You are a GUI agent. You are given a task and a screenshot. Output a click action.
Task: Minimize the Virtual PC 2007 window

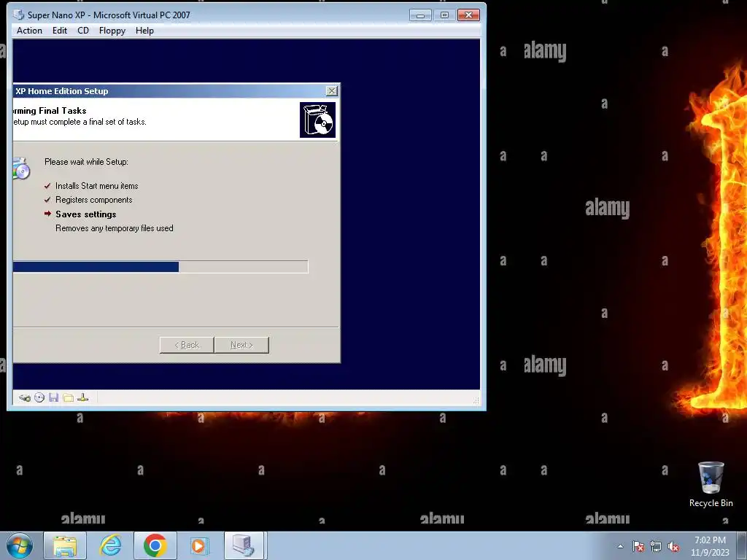420,15
